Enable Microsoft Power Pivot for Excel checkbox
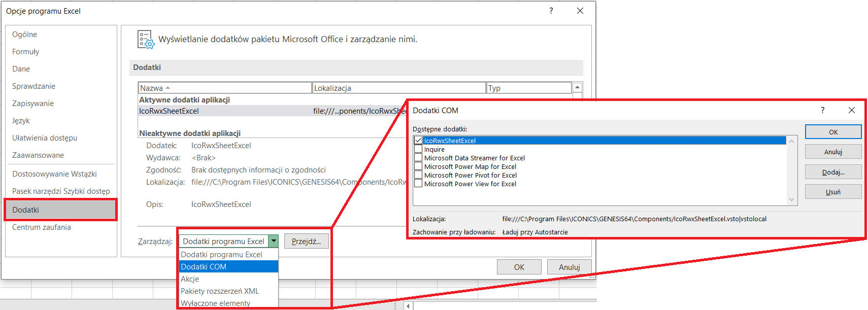This screenshot has height=310, width=868. [418, 175]
